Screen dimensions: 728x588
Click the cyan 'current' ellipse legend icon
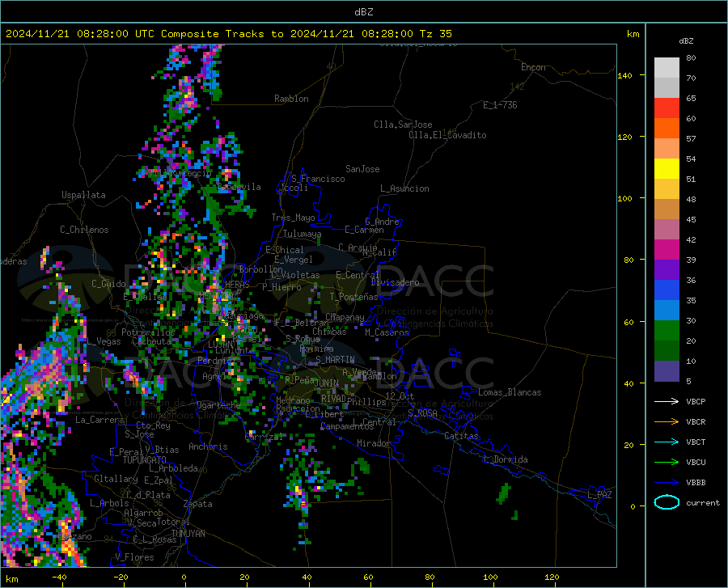point(667,502)
